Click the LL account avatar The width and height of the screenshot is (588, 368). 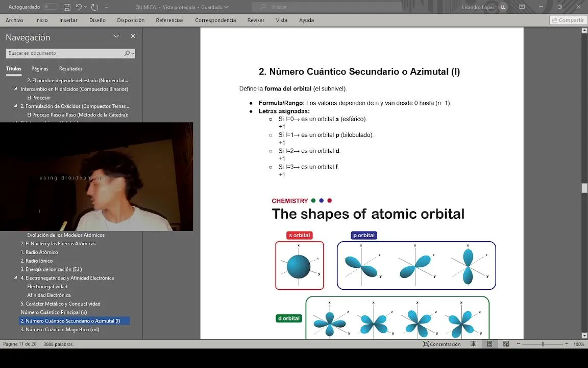tap(503, 7)
